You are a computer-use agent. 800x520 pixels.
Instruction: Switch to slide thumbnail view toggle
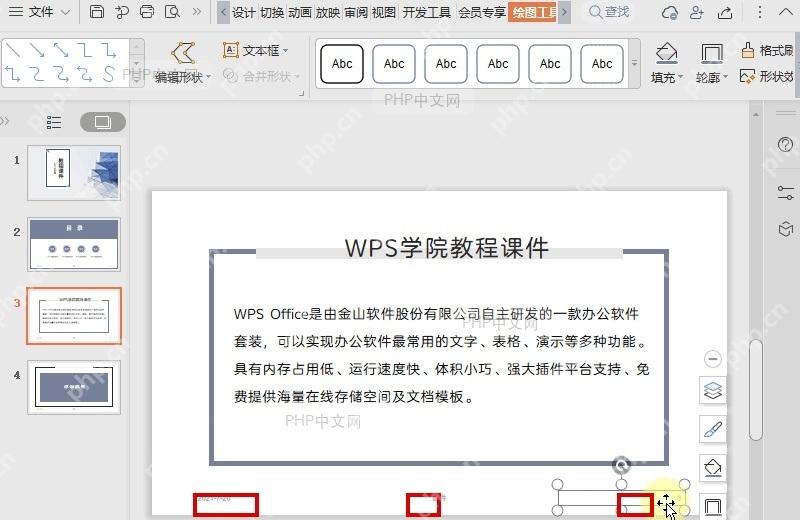[103, 121]
